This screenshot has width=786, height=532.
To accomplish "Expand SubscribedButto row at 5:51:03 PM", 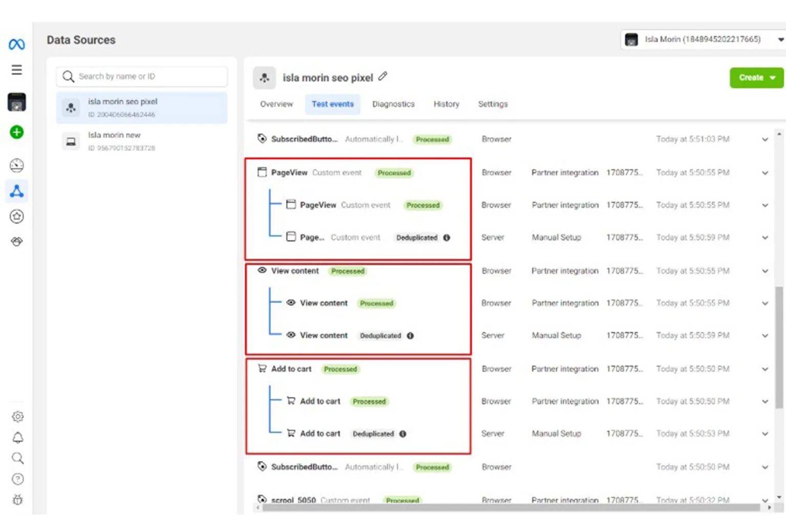I will 765,139.
